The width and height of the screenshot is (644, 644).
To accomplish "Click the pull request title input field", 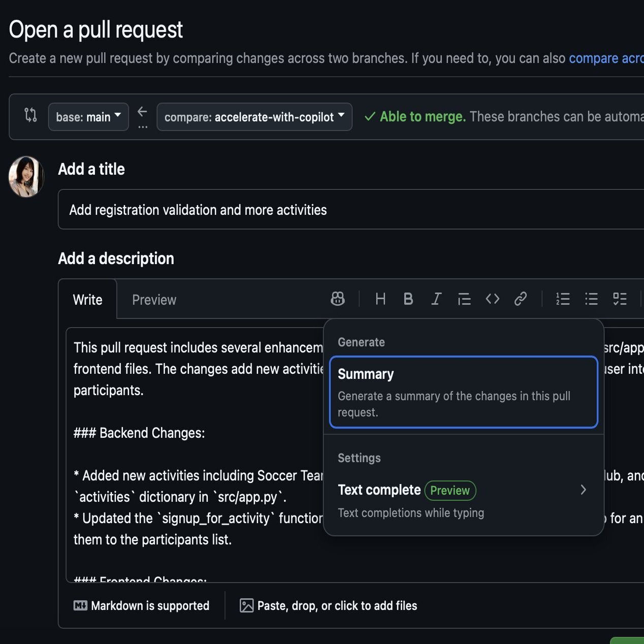I will pyautogui.click(x=351, y=209).
